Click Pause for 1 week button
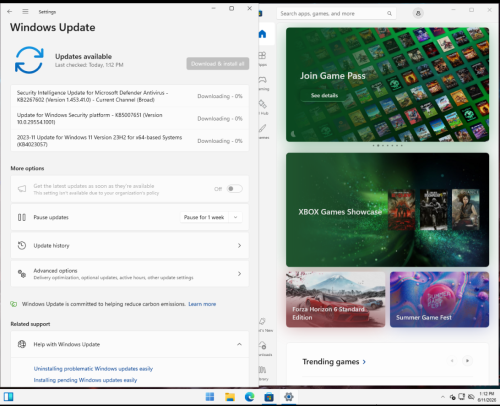 (x=204, y=217)
